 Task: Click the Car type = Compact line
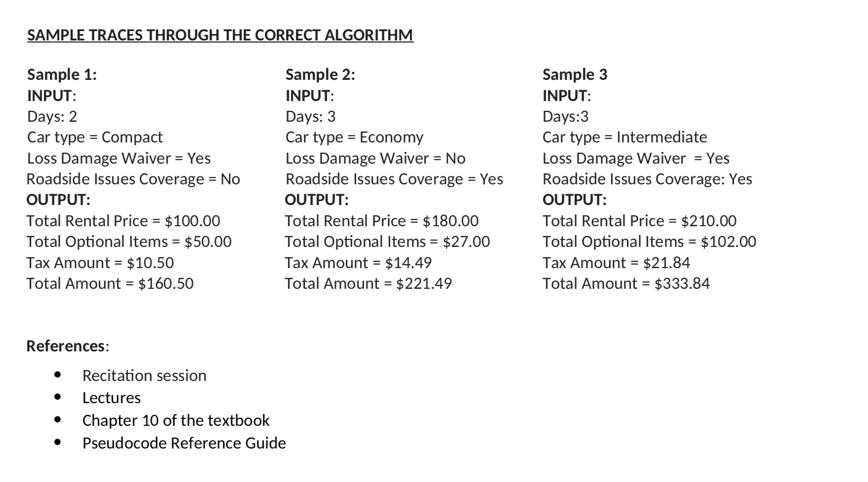tap(95, 137)
